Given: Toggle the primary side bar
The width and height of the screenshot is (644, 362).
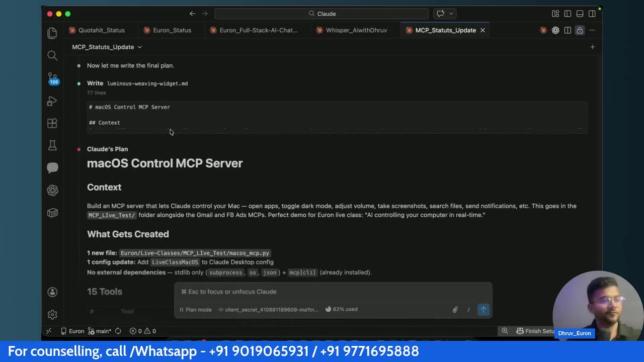Looking at the screenshot, I should pyautogui.click(x=568, y=14).
